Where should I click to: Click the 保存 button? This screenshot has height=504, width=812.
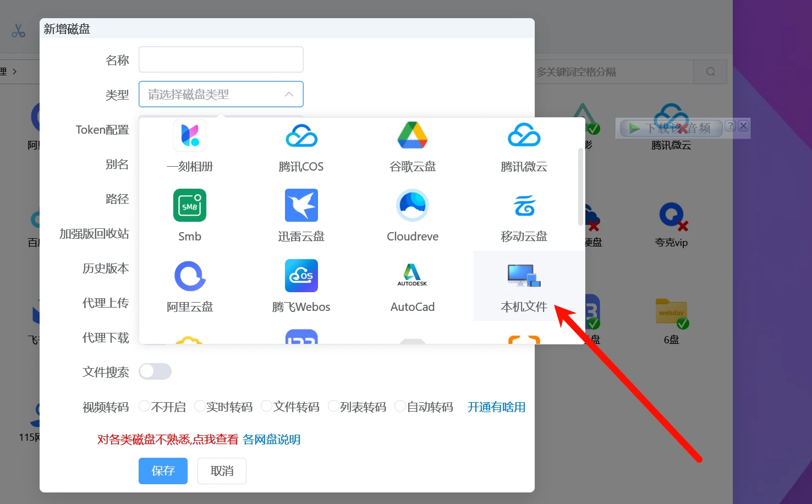[163, 471]
